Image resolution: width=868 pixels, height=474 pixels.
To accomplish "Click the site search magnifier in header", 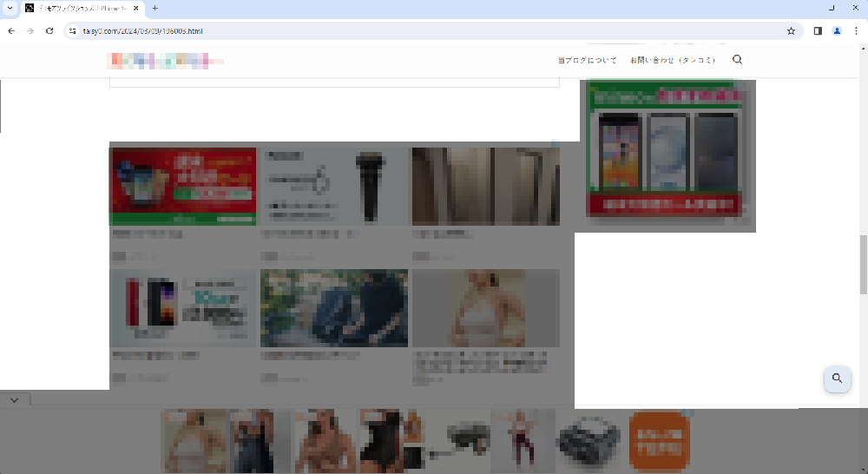I will click(x=738, y=60).
